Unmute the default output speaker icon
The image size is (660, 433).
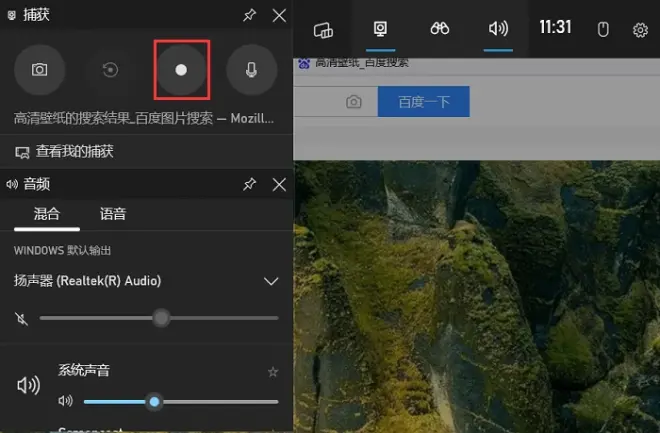pos(21,319)
